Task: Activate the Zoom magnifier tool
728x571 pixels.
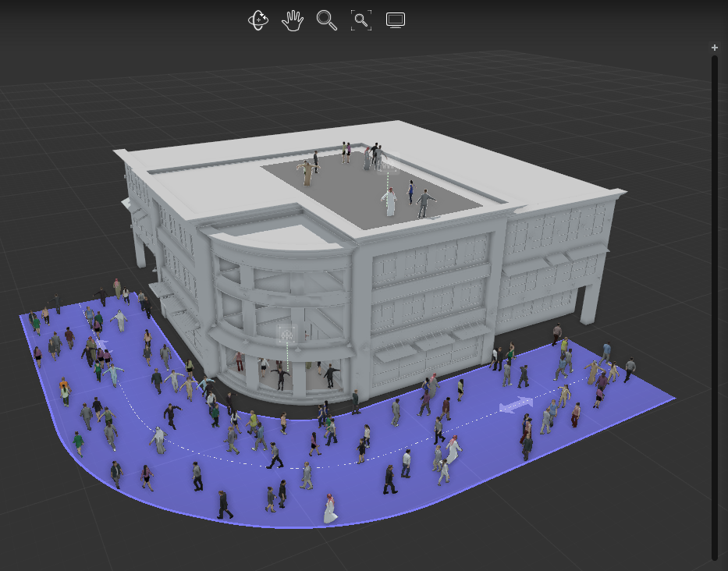Action: (327, 20)
